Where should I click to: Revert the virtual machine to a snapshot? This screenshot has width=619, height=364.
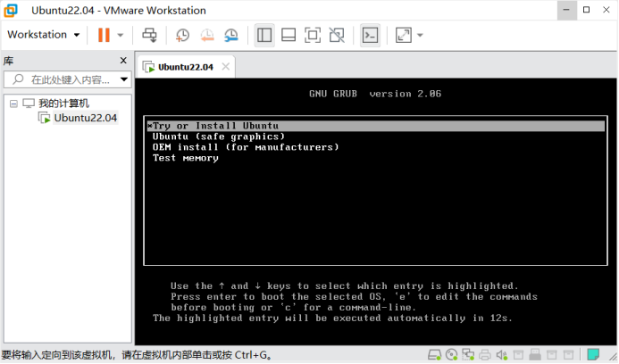click(207, 35)
